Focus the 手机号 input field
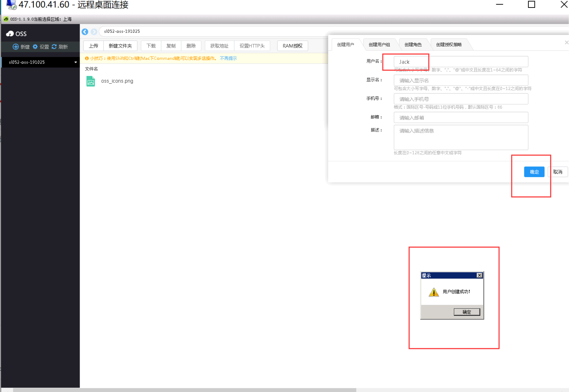 [x=461, y=99]
